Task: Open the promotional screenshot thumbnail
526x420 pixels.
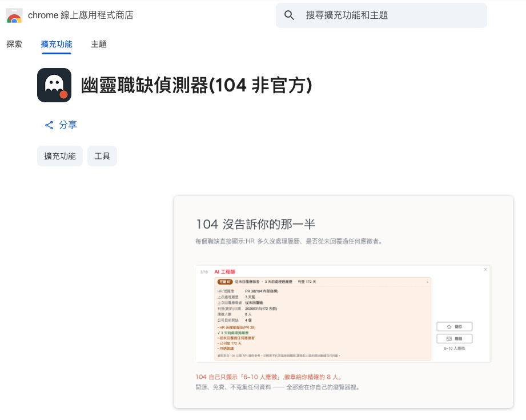Action: (343, 302)
